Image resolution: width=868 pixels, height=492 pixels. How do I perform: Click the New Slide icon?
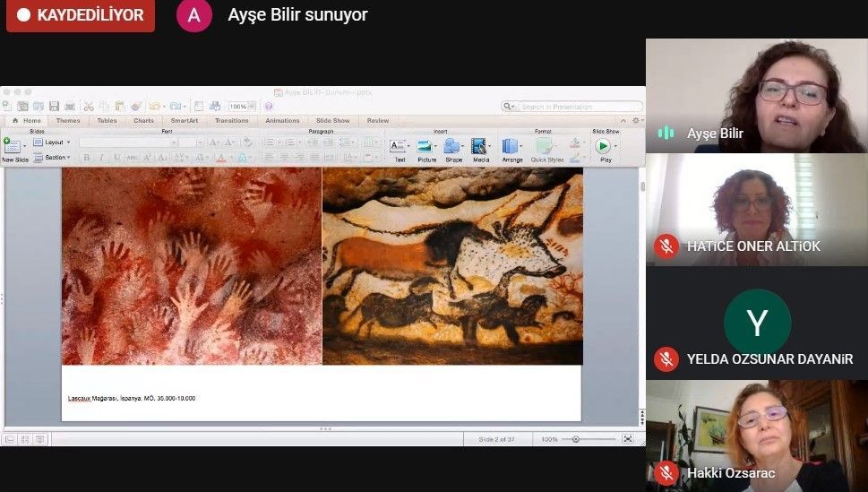tap(13, 146)
